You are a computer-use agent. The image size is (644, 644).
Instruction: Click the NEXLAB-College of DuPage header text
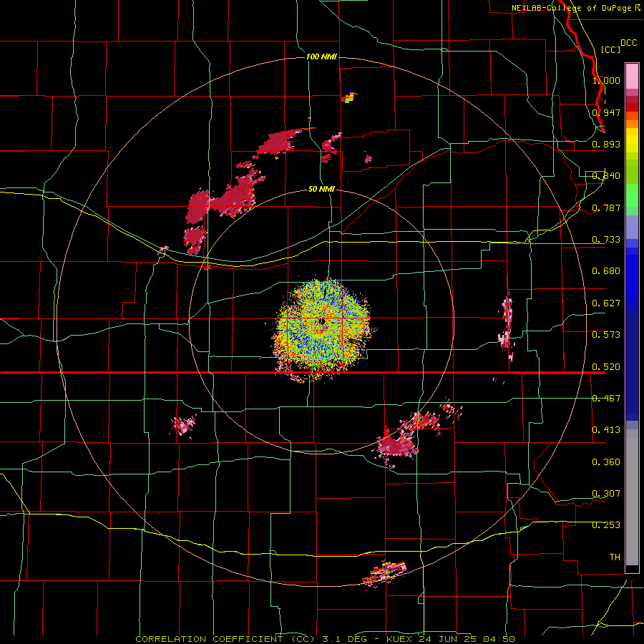[x=571, y=8]
